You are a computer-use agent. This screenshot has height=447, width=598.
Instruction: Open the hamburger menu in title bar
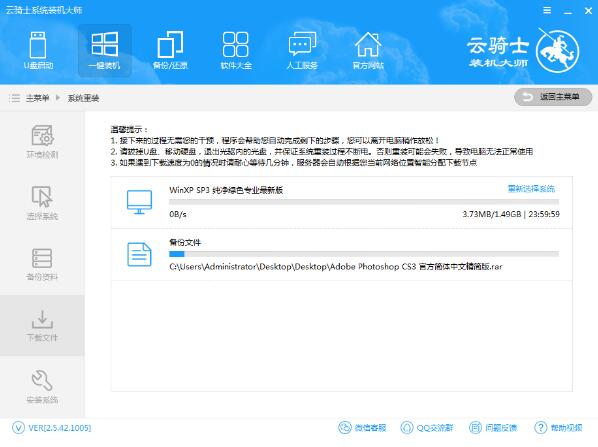tap(547, 11)
